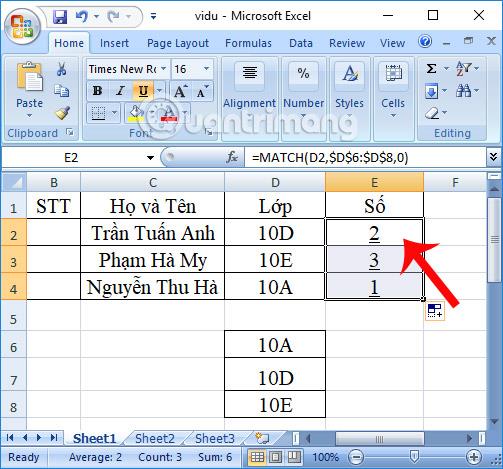
Task: Go to first sheet navigation arrow
Action: [10, 438]
